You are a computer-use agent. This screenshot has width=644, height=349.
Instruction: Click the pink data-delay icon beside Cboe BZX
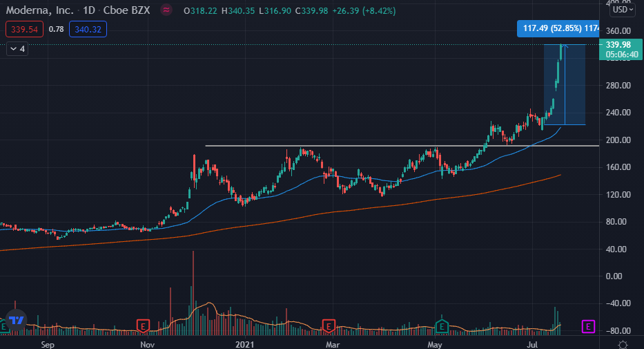166,10
